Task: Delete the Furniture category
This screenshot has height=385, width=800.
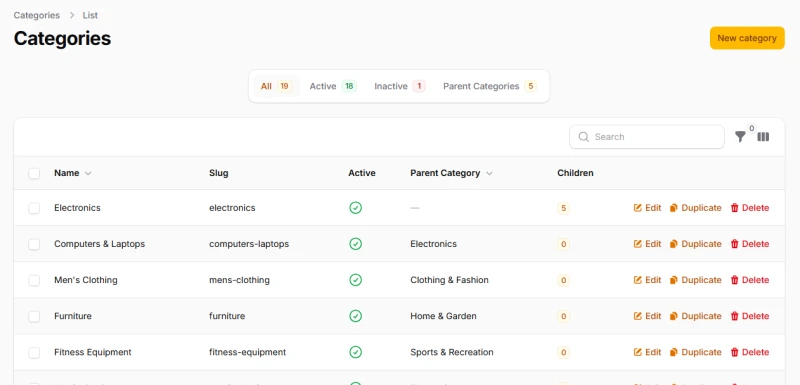Action: coord(750,316)
